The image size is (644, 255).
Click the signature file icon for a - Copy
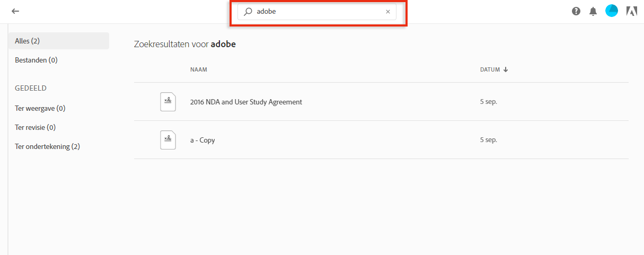click(167, 140)
